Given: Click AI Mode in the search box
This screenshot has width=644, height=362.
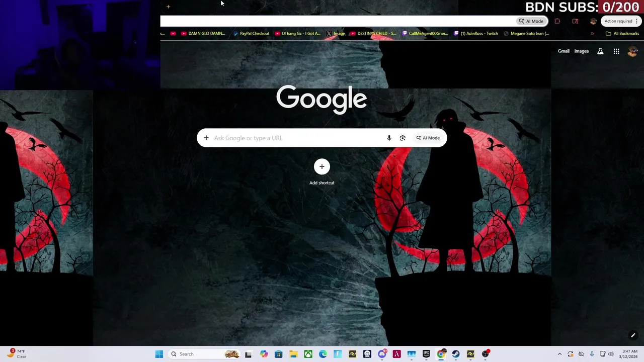Looking at the screenshot, I should click(428, 138).
